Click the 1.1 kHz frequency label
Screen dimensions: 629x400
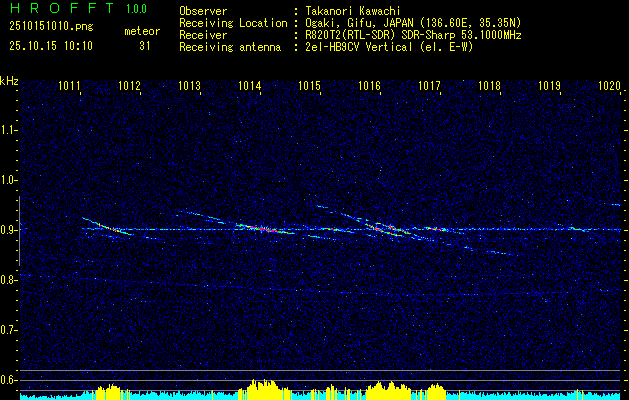pyautogui.click(x=7, y=130)
